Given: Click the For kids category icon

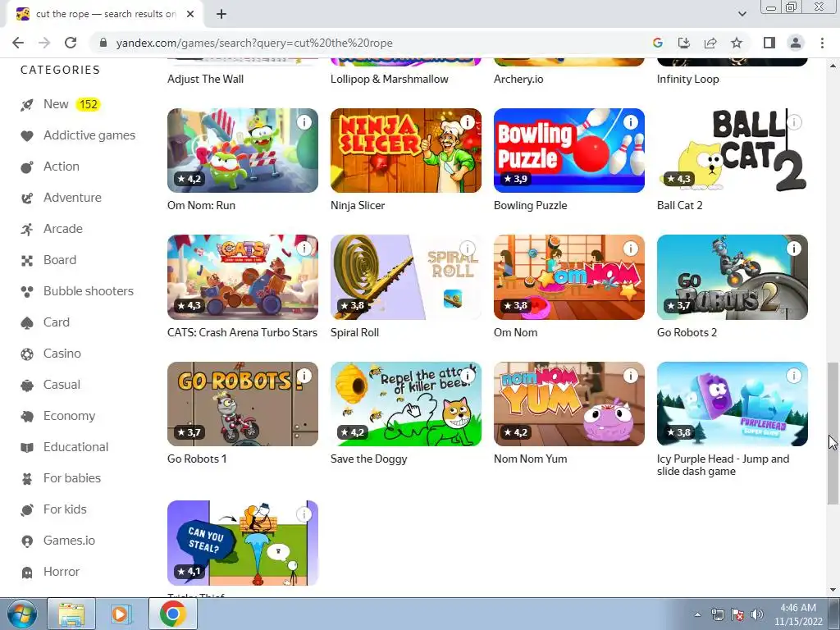Looking at the screenshot, I should 27,509.
